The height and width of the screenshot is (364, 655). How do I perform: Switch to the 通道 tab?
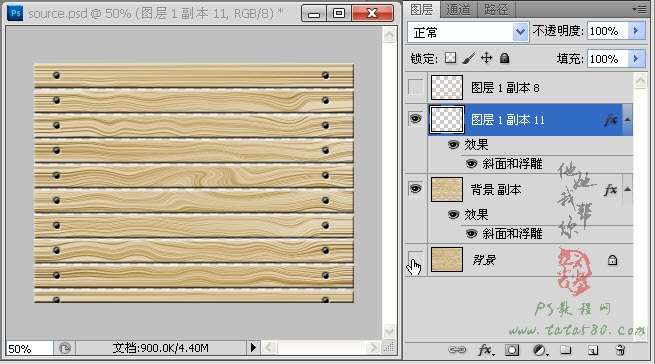[x=458, y=9]
